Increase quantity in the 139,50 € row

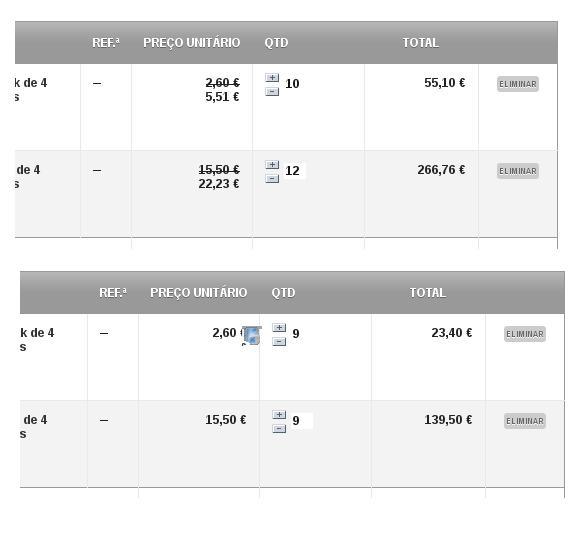[x=279, y=415]
